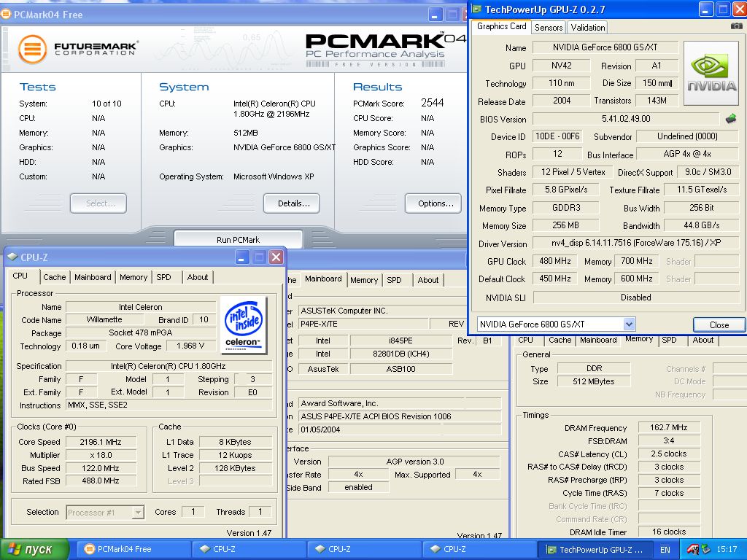Viewport: 747px width, 560px height.
Task: Open the Validation tab in GPU-Z
Action: coord(588,28)
